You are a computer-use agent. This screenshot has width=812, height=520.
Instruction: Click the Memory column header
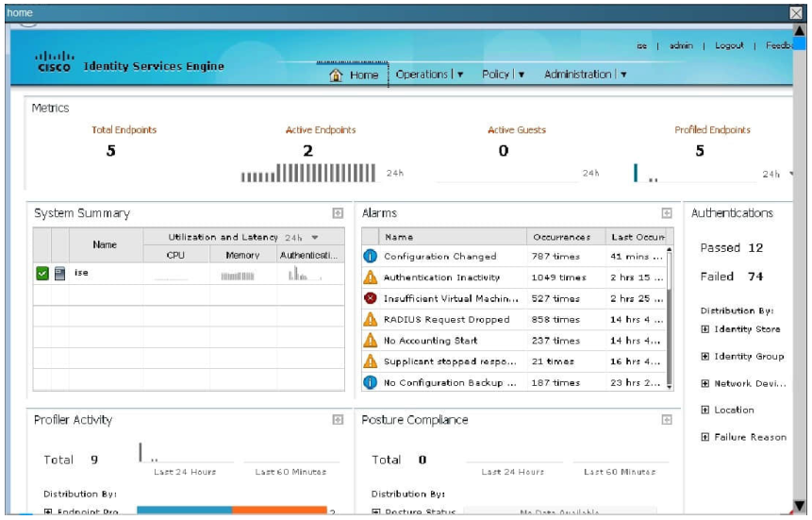[x=243, y=255]
